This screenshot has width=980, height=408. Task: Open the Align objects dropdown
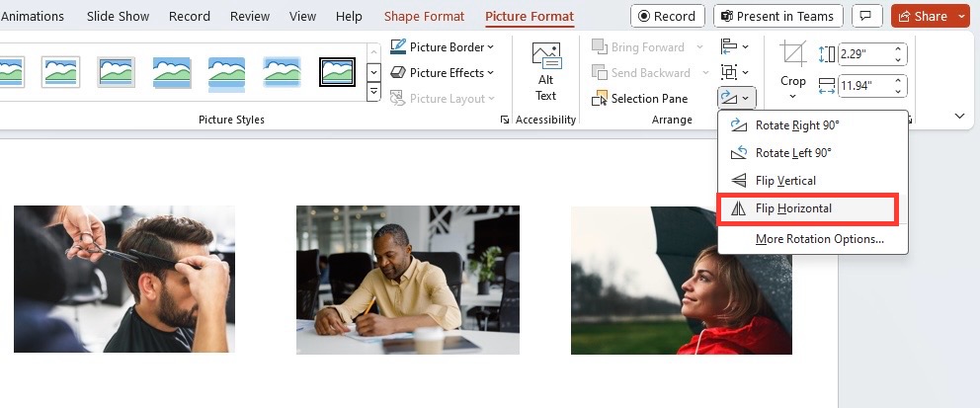(x=734, y=46)
